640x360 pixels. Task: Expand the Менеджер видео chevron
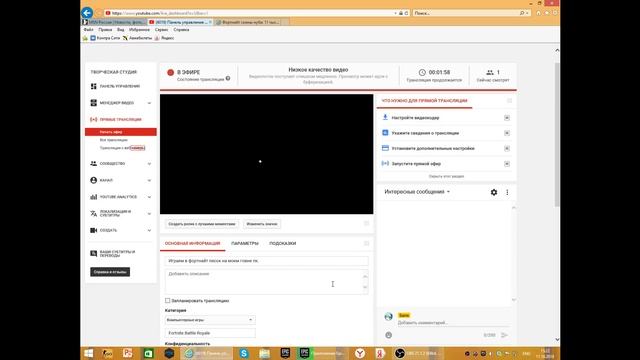pyautogui.click(x=149, y=103)
